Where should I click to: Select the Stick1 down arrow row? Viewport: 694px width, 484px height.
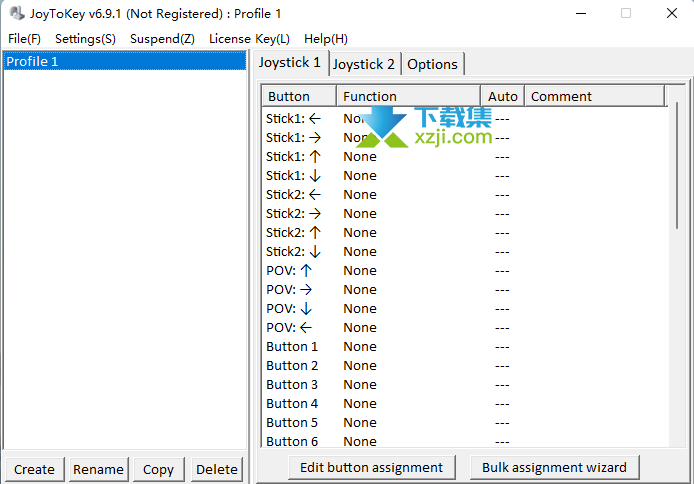click(x=463, y=176)
